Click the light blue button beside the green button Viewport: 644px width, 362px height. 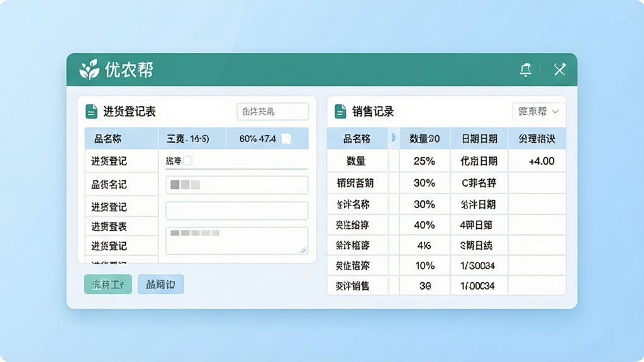coord(160,284)
